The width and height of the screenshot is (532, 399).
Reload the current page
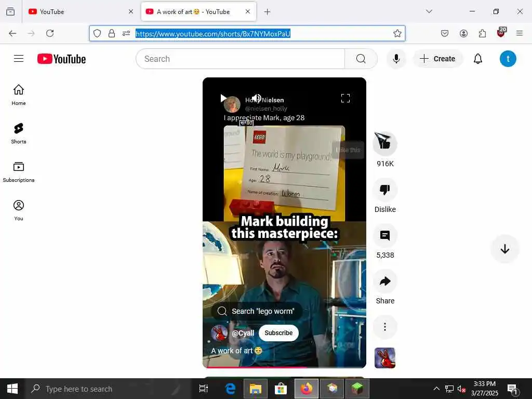[x=50, y=33]
